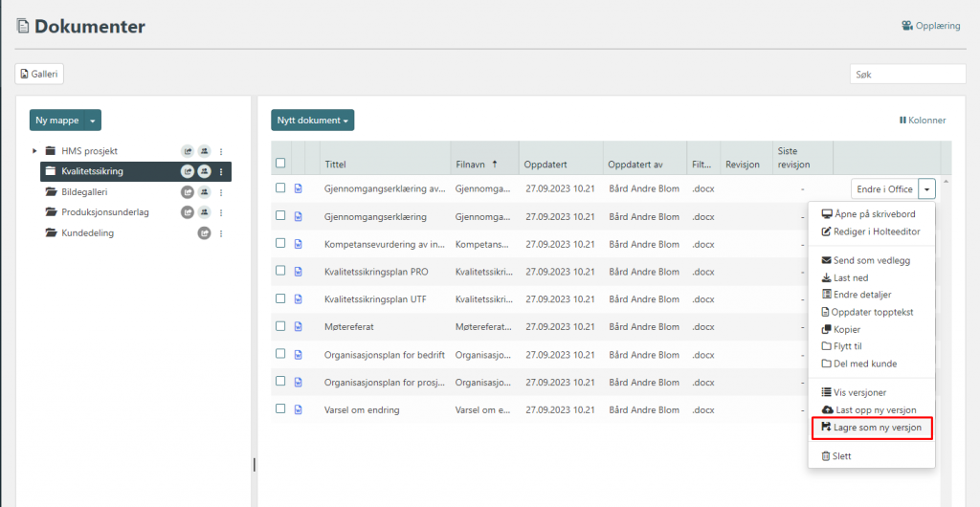Open the Ny mappe dropdown arrow

point(92,121)
